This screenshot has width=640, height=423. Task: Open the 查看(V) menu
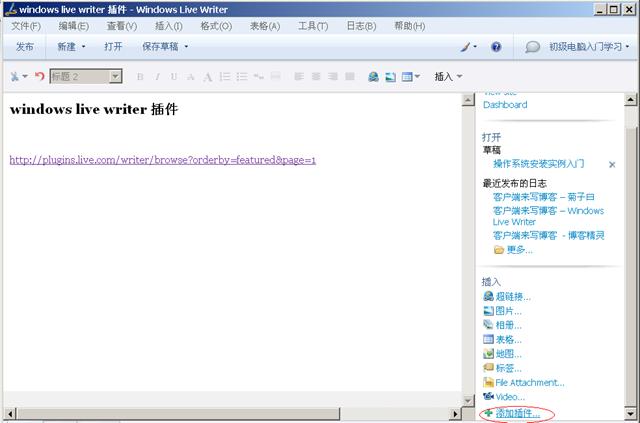coord(122,26)
